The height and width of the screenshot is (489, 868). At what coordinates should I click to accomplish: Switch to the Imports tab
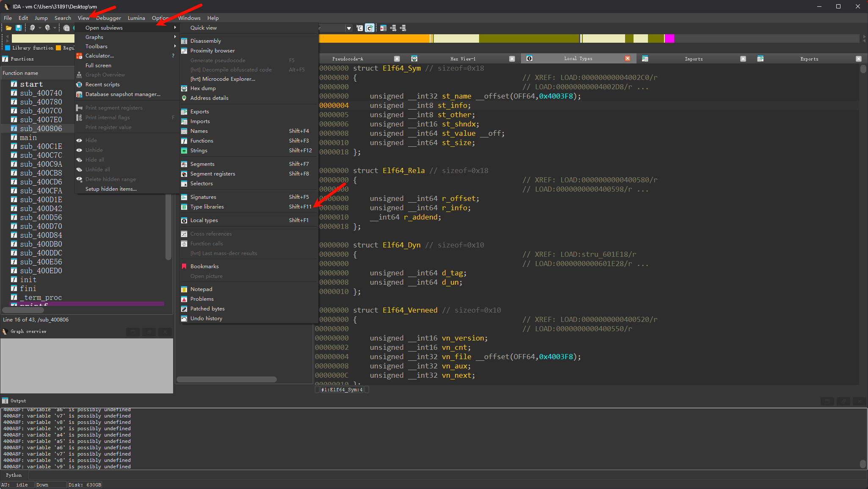(693, 59)
